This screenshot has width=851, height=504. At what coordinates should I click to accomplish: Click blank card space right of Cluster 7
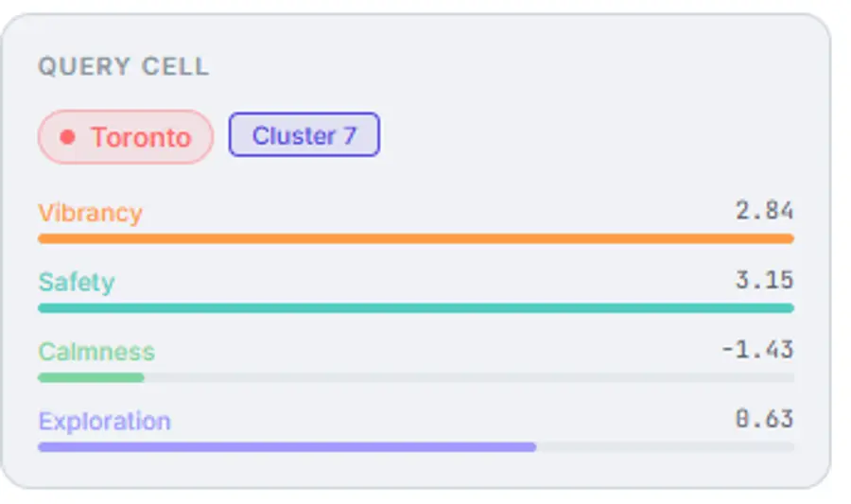point(586,135)
